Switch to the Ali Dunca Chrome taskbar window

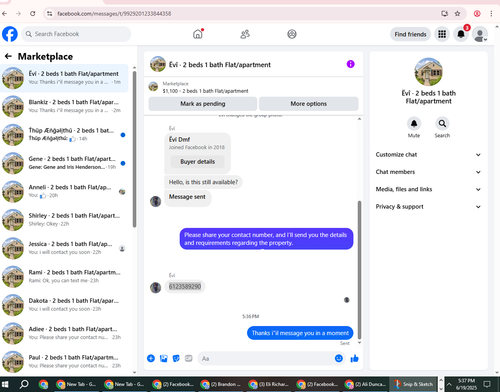click(x=366, y=384)
